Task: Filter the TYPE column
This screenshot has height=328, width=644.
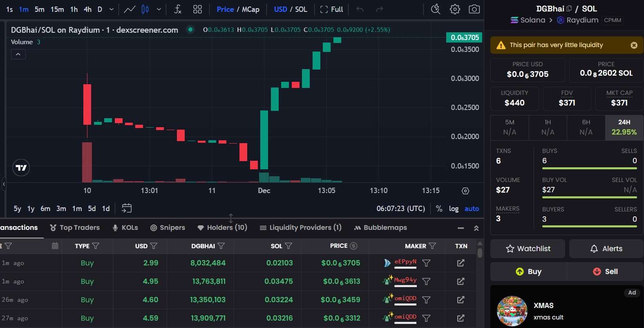Action: pyautogui.click(x=96, y=246)
